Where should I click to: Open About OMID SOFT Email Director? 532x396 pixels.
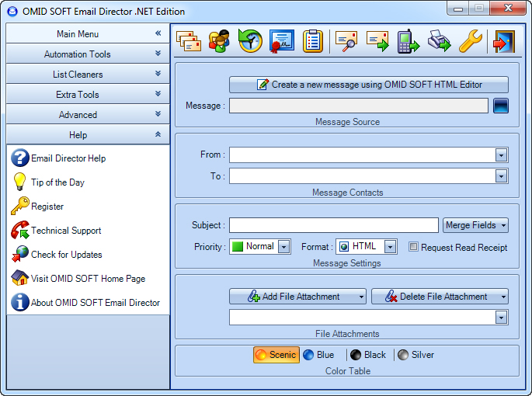[96, 303]
